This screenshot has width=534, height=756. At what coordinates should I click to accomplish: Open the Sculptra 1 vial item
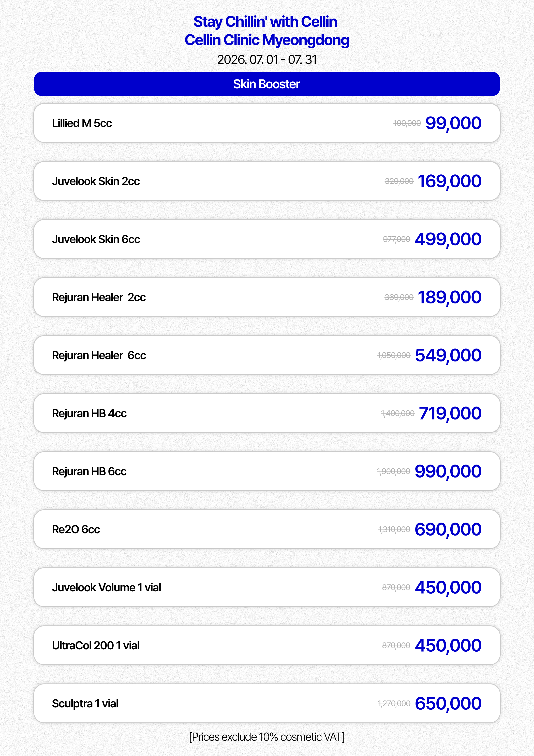[x=267, y=703]
